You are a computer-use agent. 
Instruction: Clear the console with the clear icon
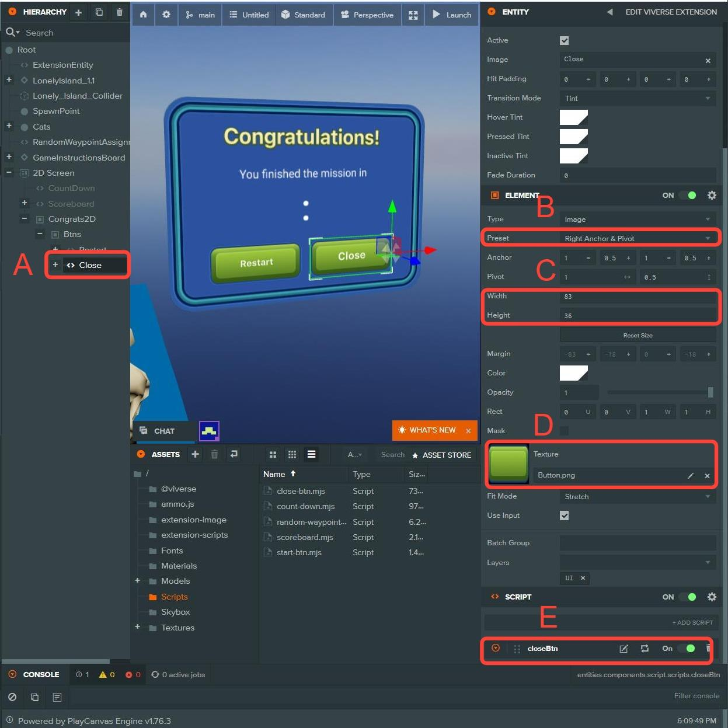point(12,697)
